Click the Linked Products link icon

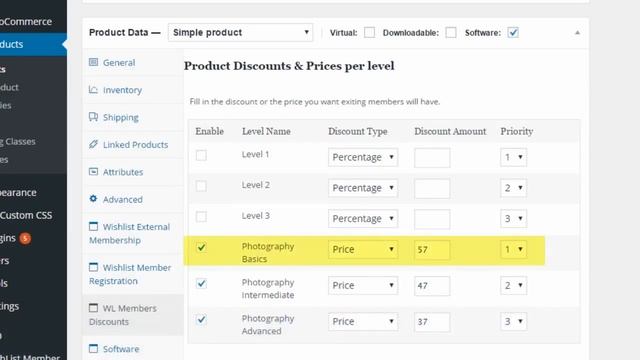(x=93, y=144)
